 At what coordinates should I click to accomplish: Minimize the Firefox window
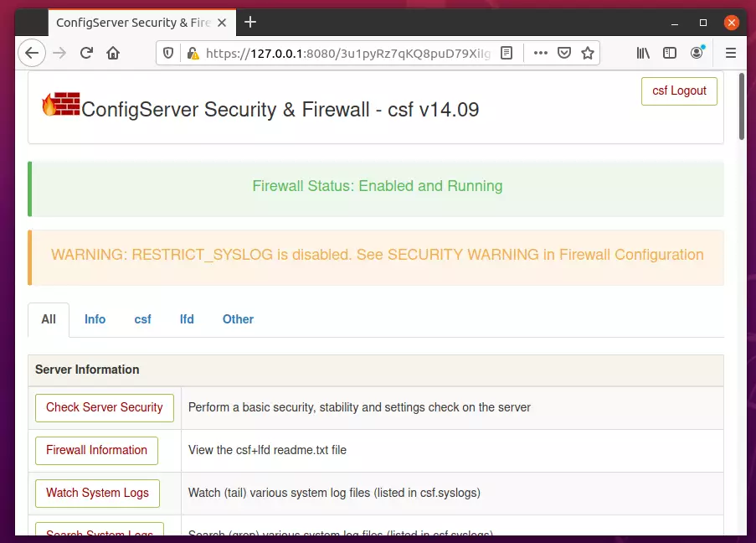click(675, 23)
